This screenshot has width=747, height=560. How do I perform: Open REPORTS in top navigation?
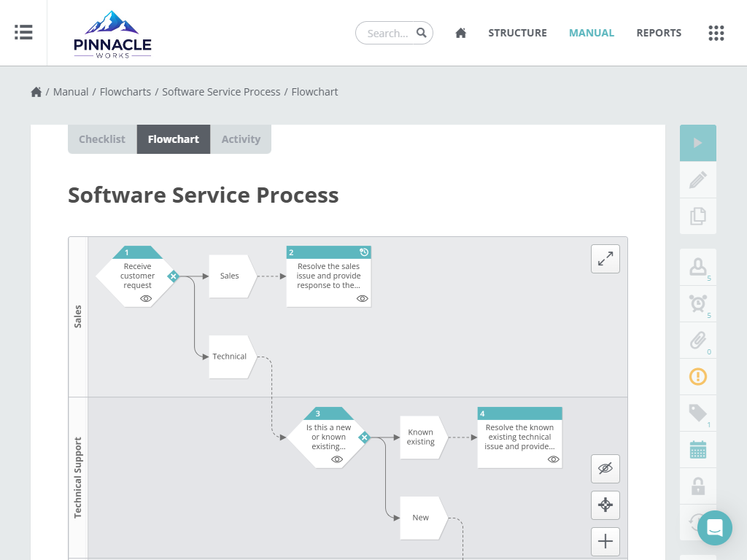(x=659, y=33)
